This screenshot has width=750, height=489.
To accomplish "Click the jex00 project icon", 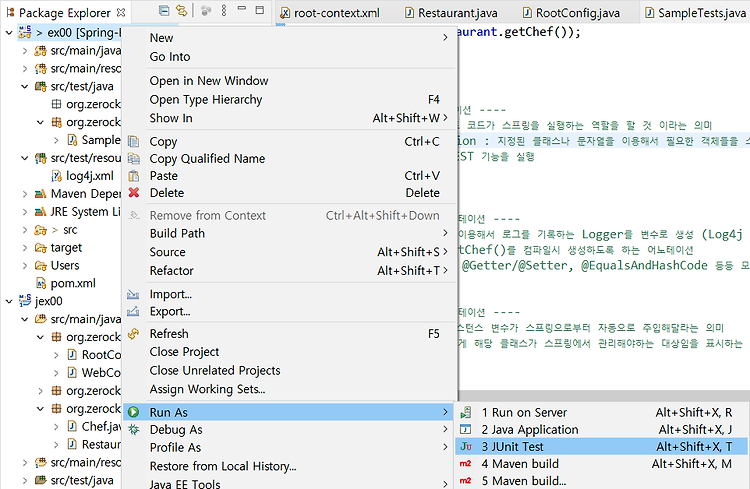I will click(x=25, y=301).
